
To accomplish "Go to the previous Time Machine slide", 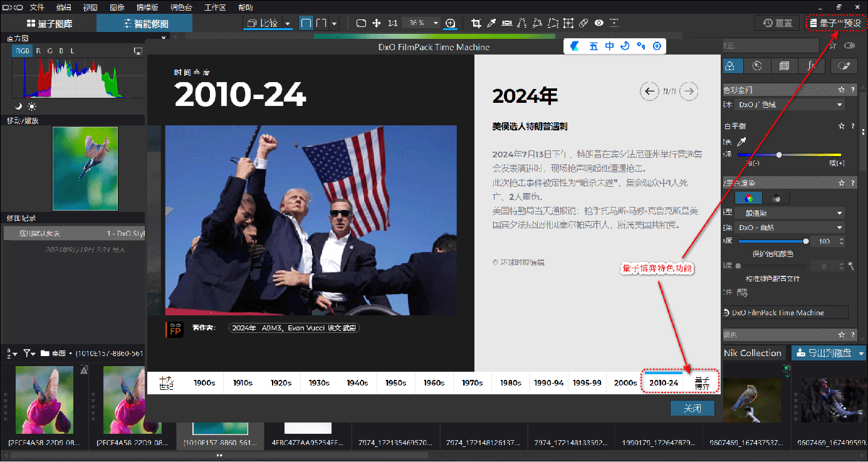I will click(x=649, y=92).
